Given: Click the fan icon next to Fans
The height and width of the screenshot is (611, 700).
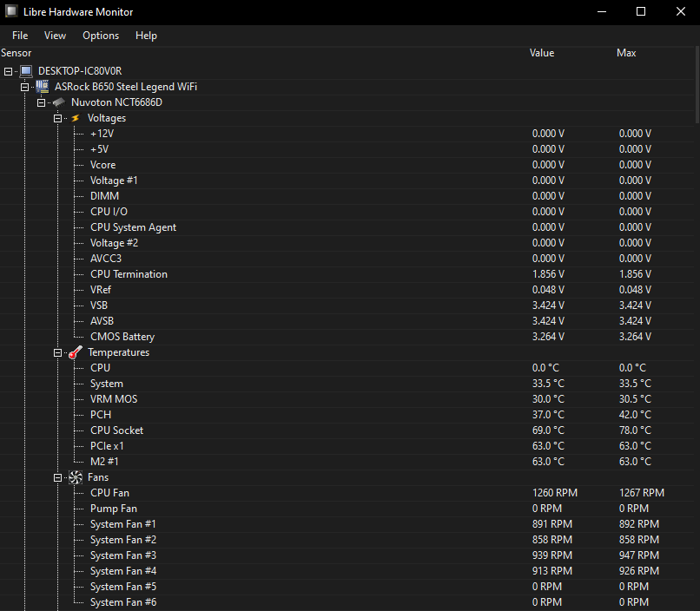Looking at the screenshot, I should tap(76, 477).
